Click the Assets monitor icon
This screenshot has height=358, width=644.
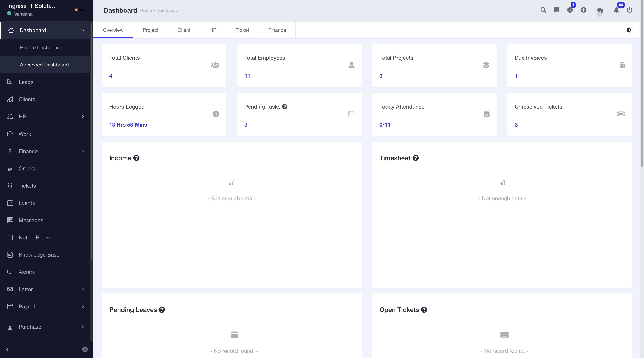pyautogui.click(x=10, y=272)
